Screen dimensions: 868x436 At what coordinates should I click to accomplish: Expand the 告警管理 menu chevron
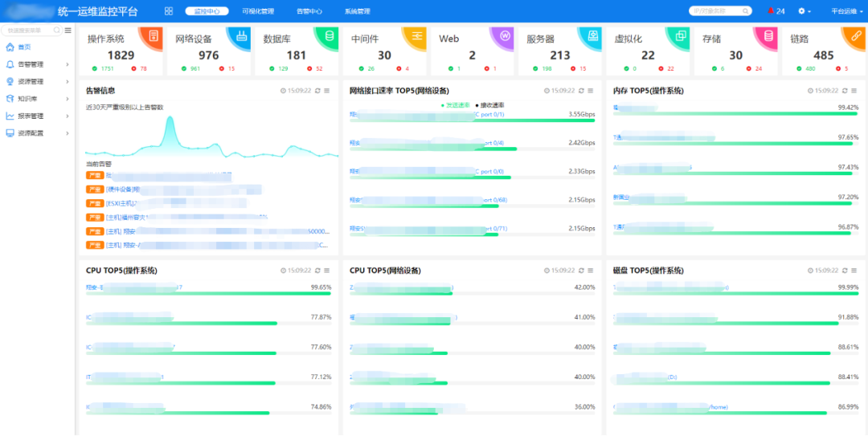pos(67,64)
